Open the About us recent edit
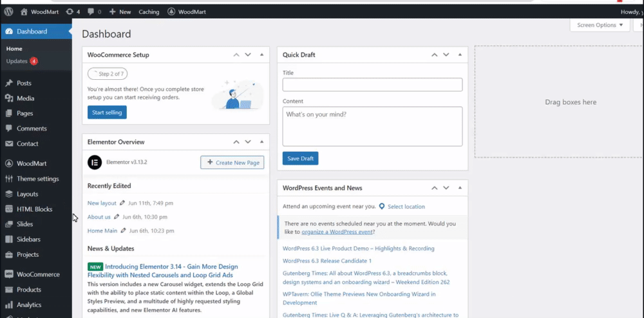Viewport: 644px width, 318px height. [x=99, y=217]
